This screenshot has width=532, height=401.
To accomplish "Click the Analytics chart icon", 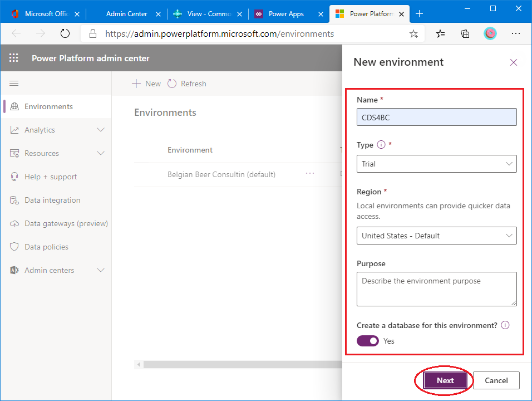I will pyautogui.click(x=14, y=130).
